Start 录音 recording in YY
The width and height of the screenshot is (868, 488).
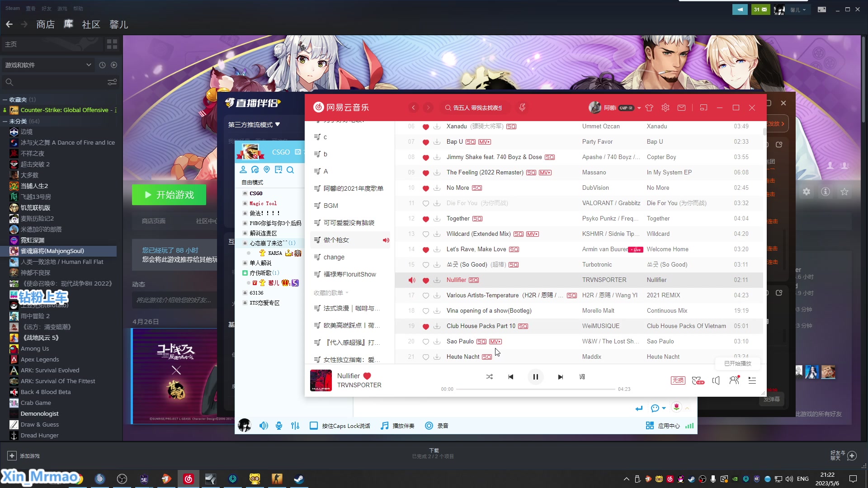437,426
